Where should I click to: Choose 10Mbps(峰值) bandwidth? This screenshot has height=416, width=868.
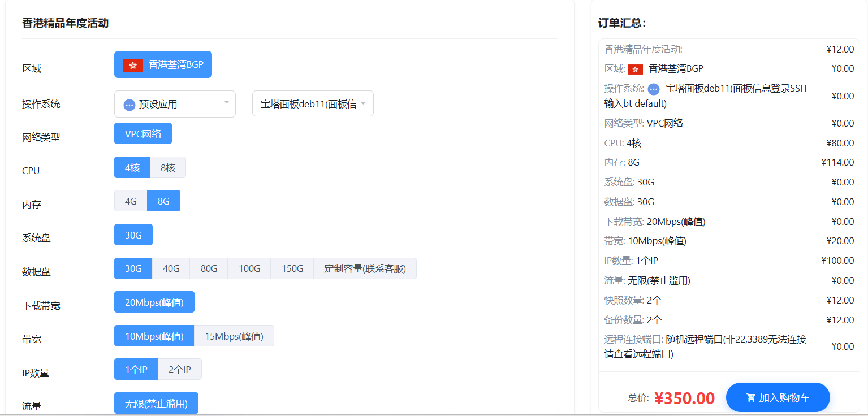tap(154, 336)
